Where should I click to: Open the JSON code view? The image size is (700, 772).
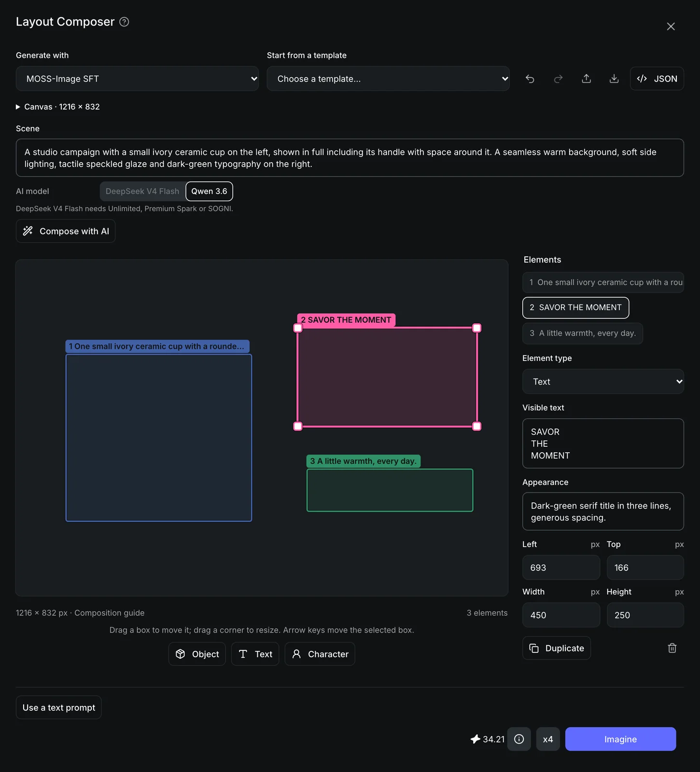657,79
